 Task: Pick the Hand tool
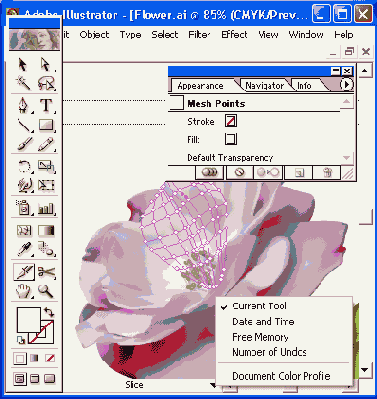point(24,291)
